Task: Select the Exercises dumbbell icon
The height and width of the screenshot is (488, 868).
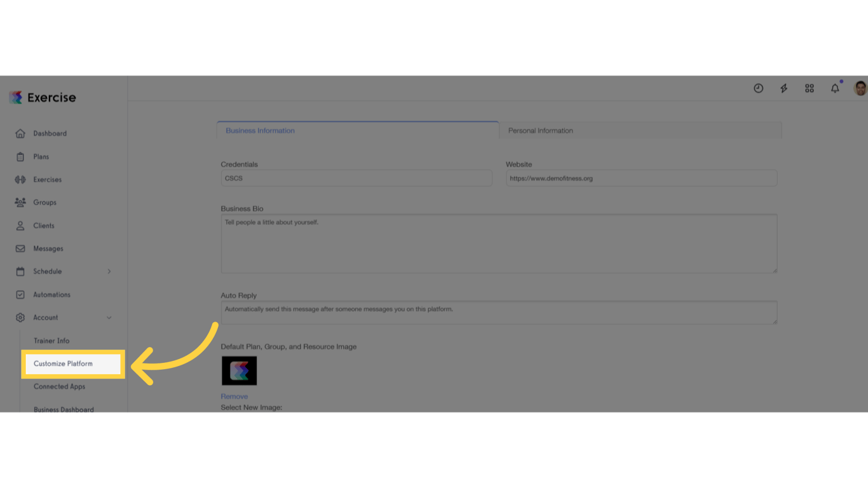Action: [x=21, y=179]
